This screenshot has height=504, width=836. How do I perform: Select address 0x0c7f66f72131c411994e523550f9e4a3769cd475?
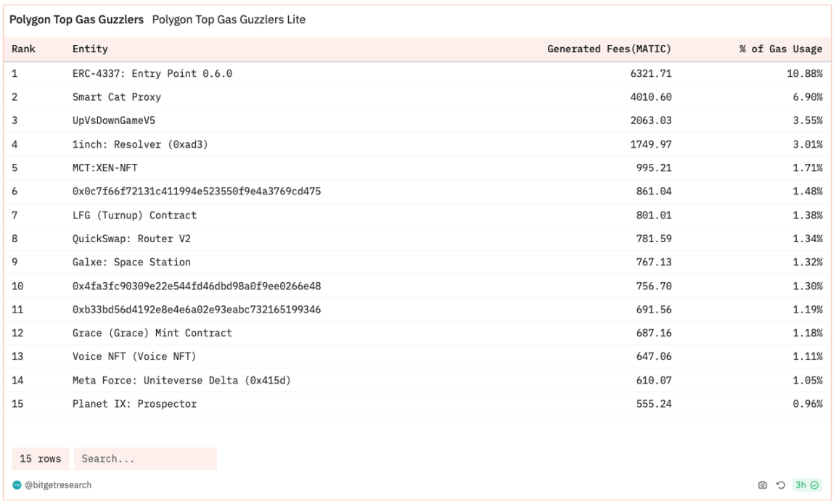pos(197,191)
